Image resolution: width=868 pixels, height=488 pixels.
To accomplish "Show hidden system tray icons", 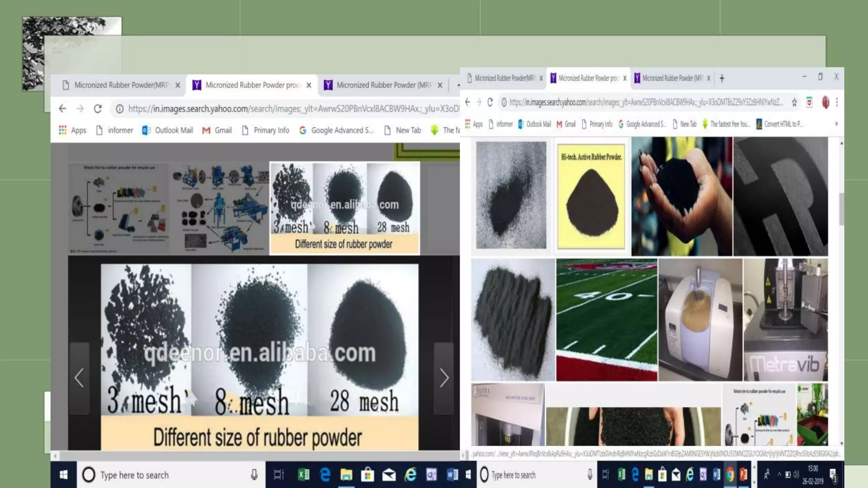I will point(779,474).
